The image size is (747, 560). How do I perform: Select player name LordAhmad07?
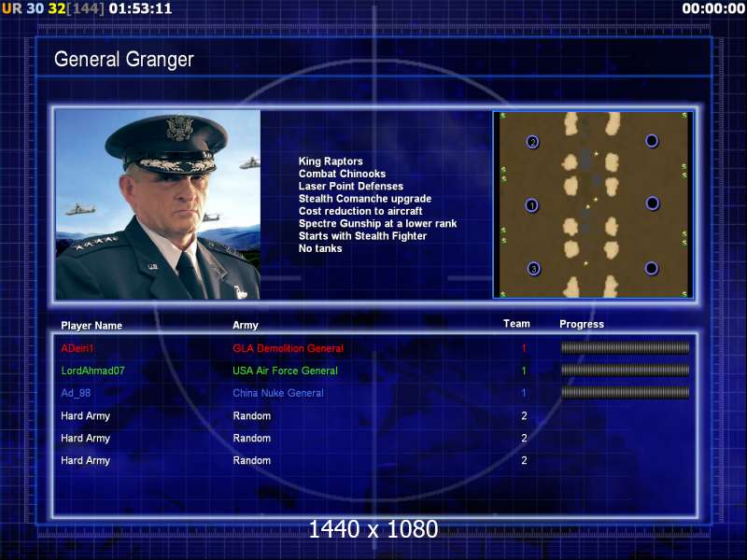coord(92,371)
